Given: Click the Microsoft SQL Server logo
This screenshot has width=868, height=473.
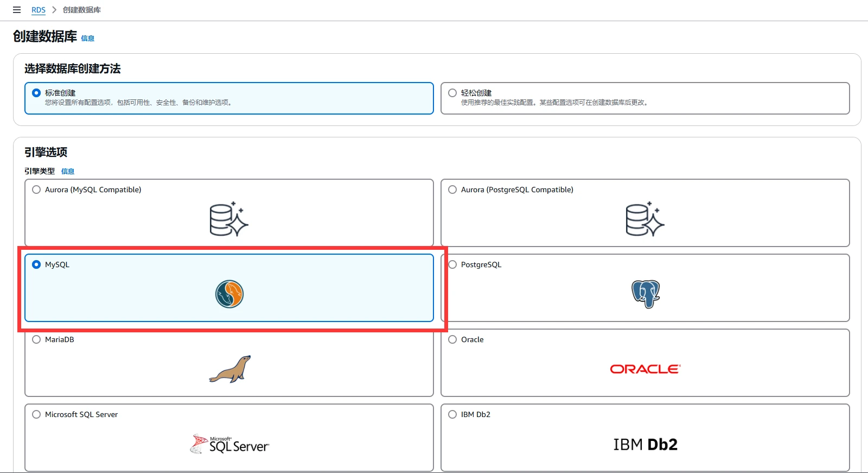Looking at the screenshot, I should click(x=229, y=444).
